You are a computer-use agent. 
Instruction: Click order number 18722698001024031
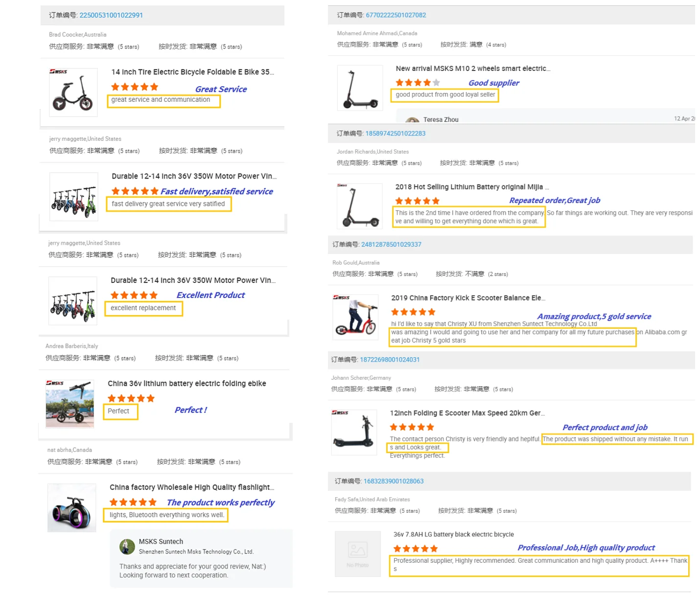[x=390, y=359]
